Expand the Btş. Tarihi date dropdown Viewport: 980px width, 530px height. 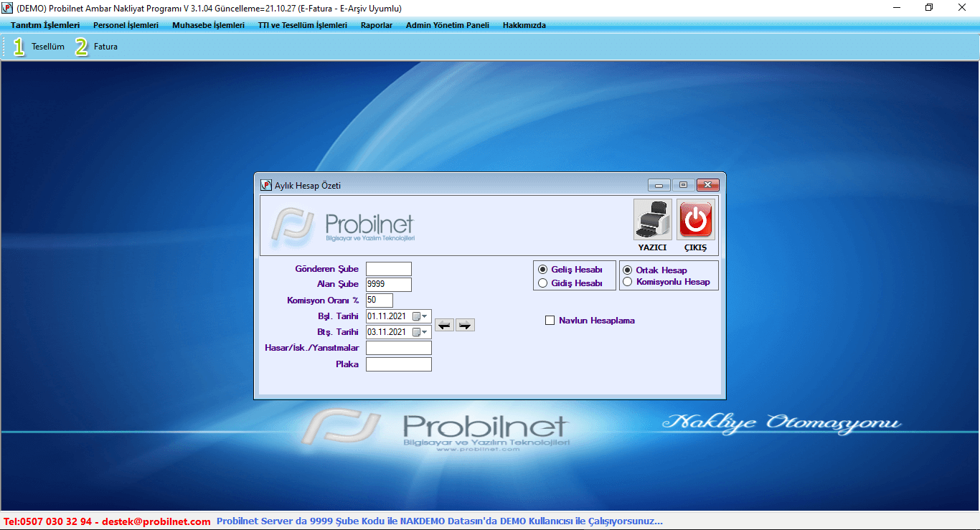click(425, 332)
